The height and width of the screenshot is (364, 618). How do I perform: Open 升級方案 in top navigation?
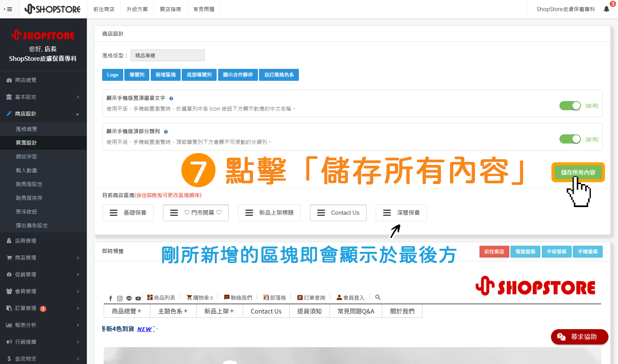click(x=137, y=9)
